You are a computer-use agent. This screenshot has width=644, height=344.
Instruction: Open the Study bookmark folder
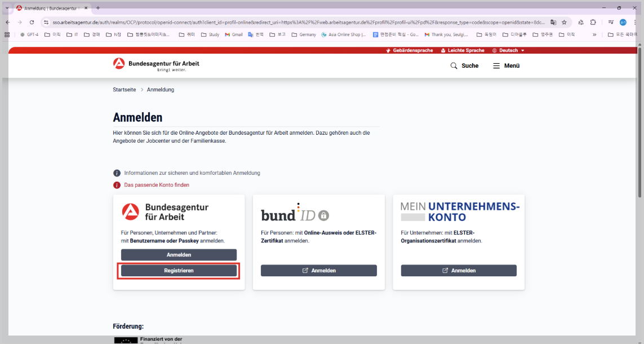(210, 34)
